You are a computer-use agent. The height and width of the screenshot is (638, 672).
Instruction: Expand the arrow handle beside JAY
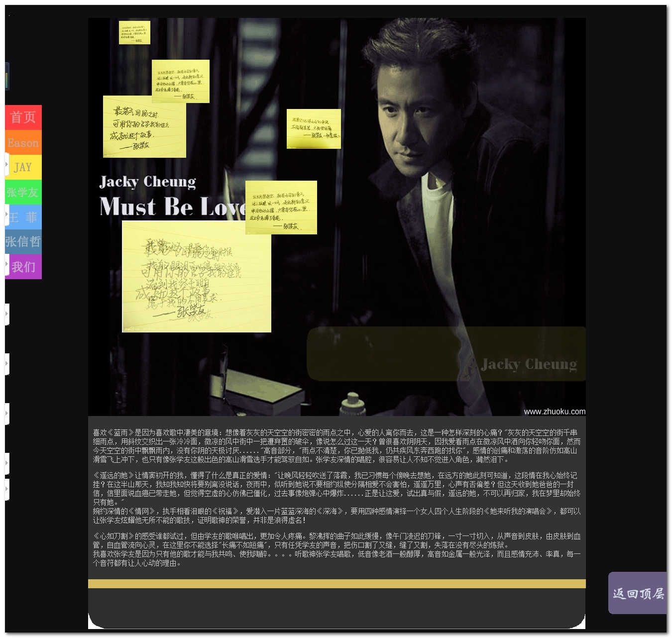[x=7, y=164]
